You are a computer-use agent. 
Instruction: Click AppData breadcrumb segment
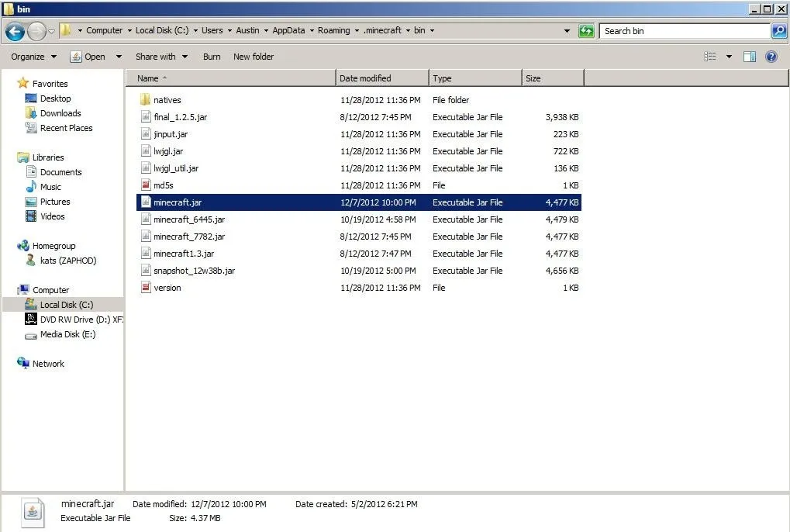288,31
